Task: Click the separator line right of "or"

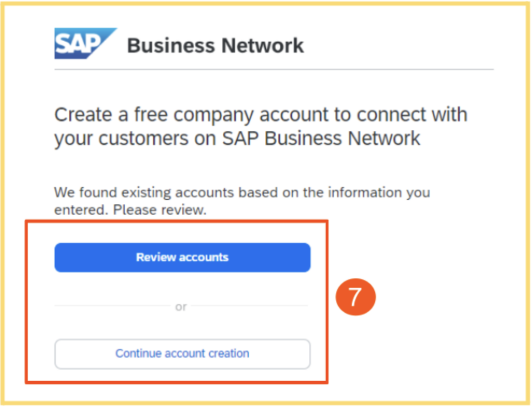Action: [250, 306]
